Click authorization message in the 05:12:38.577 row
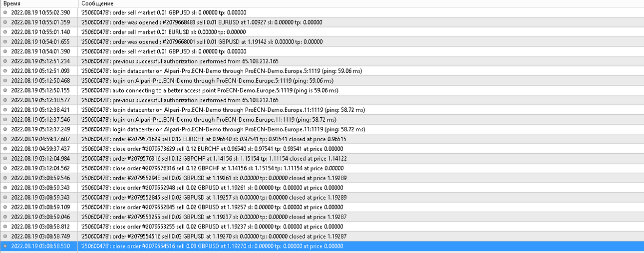This screenshot has width=644, height=253. [x=179, y=100]
